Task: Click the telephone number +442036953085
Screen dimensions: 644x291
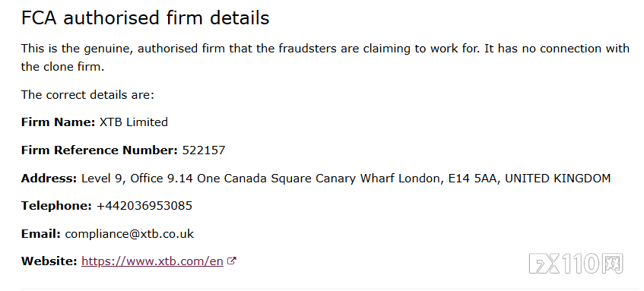Action: (x=144, y=206)
